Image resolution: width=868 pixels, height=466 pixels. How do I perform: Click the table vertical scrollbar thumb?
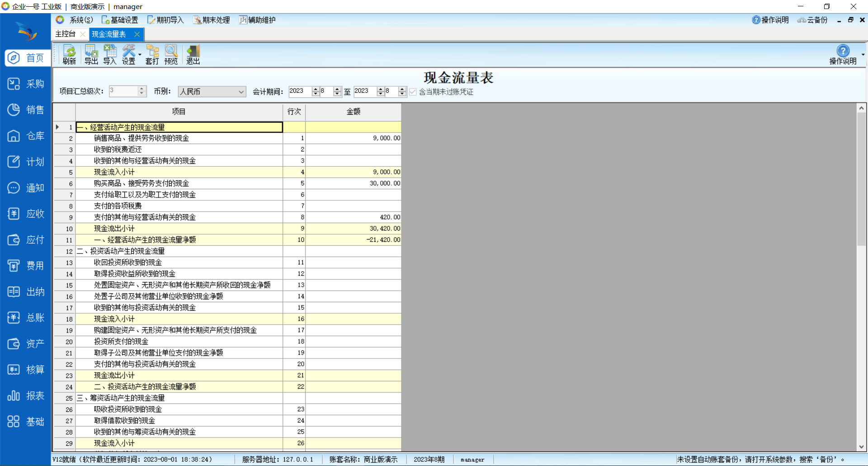[861, 179]
